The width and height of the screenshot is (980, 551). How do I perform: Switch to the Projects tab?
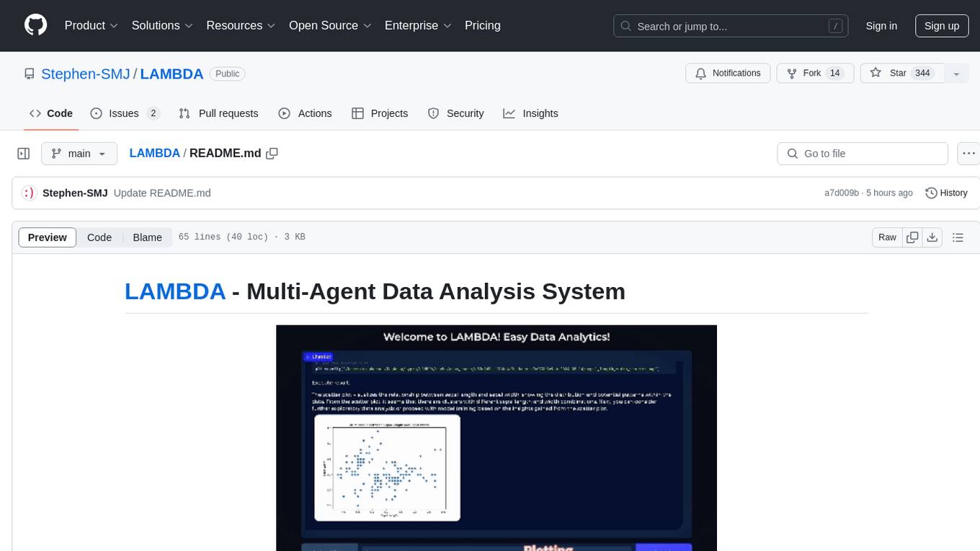(380, 113)
